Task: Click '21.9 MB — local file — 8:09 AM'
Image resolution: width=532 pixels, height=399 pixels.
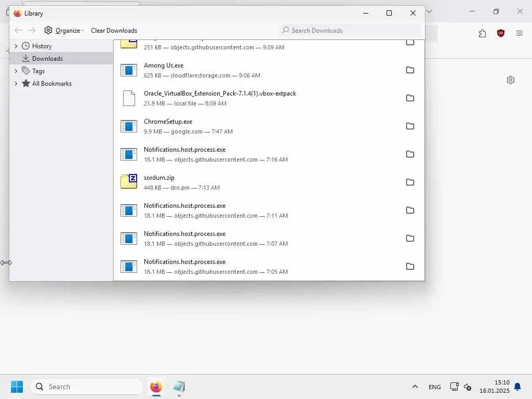Action: click(185, 103)
